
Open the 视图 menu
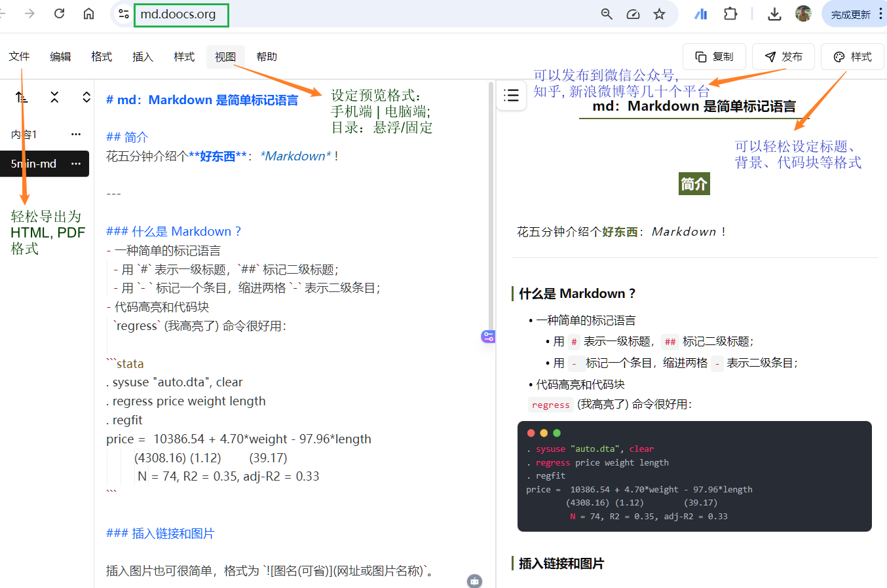(225, 56)
